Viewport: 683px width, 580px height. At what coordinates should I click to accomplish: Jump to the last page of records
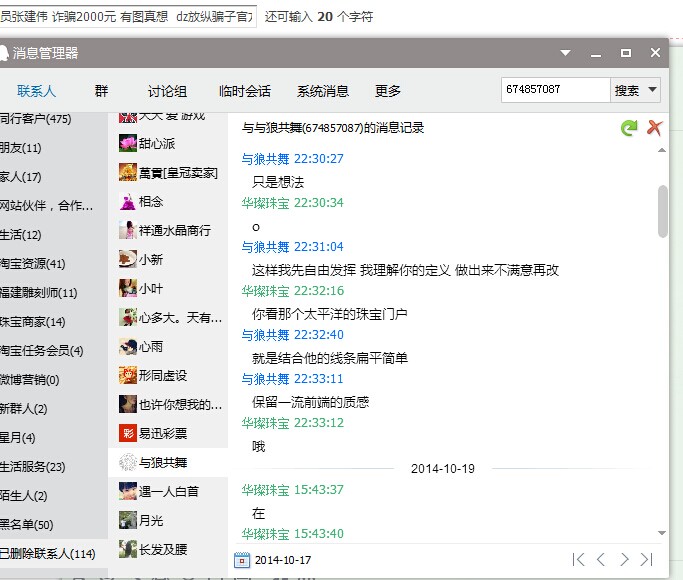point(647,560)
